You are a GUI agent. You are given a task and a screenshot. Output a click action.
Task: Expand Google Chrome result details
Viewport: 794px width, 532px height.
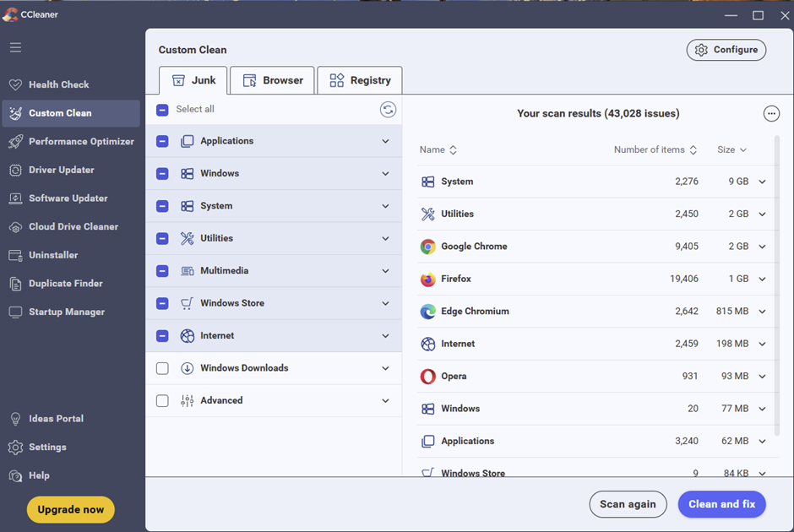point(762,247)
